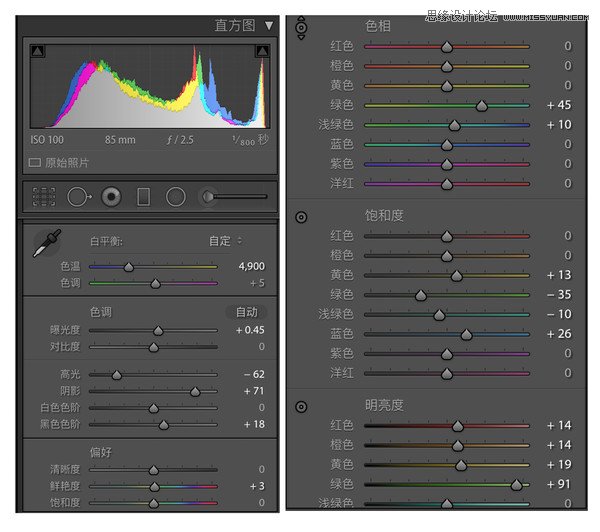
Task: Adjust the 色相 橙色 slider handle
Action: pyautogui.click(x=447, y=67)
